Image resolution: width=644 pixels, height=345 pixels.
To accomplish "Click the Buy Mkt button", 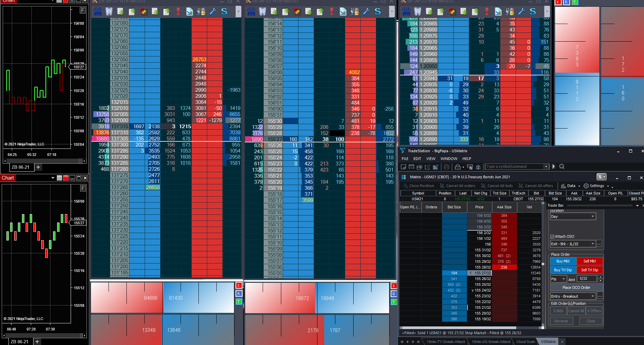I will [563, 261].
